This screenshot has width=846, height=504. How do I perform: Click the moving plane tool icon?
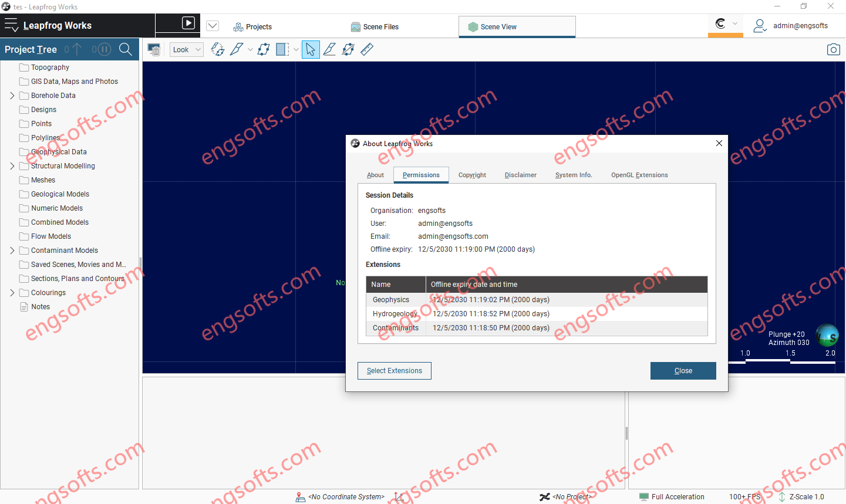tap(264, 50)
